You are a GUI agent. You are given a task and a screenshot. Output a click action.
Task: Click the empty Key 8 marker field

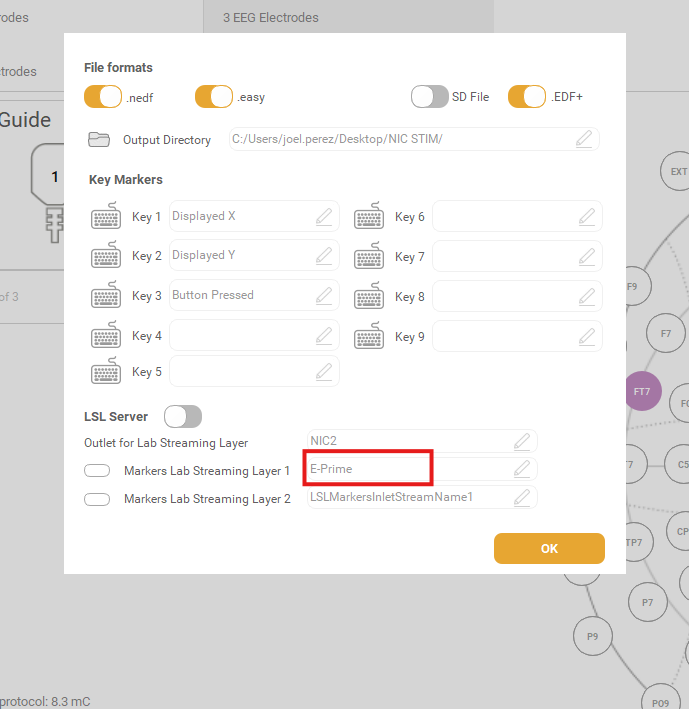tap(517, 296)
